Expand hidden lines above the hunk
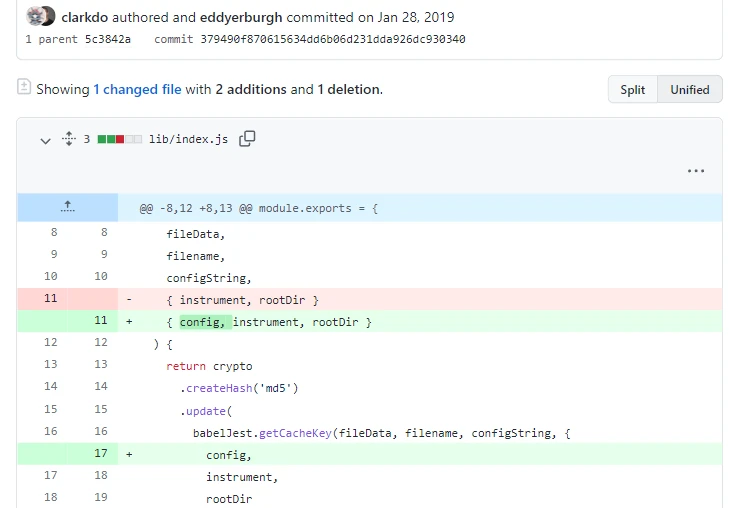 pyautogui.click(x=67, y=207)
